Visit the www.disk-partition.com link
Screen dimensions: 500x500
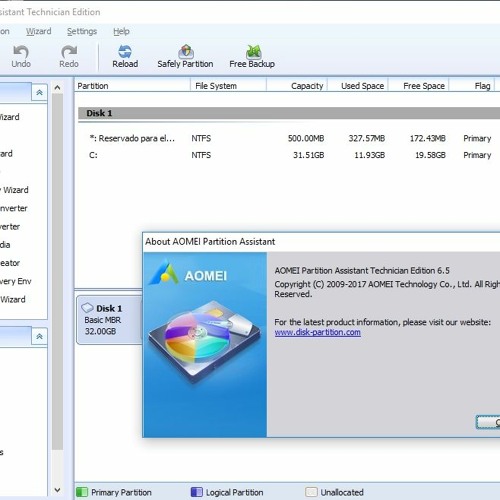tap(317, 332)
